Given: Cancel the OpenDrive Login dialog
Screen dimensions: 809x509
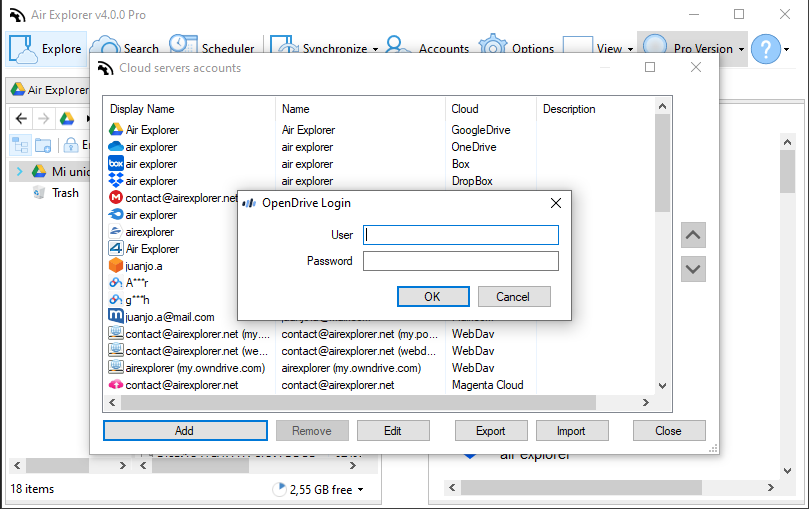Looking at the screenshot, I should 514,297.
